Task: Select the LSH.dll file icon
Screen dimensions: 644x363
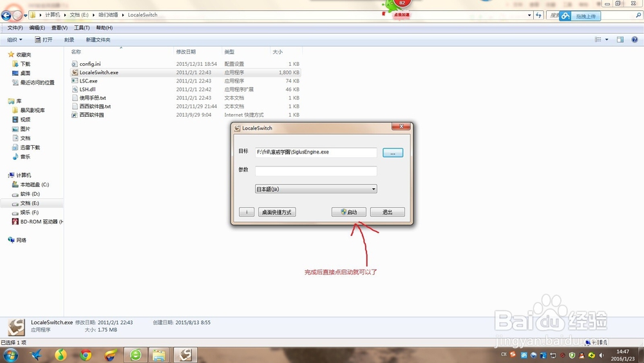Action: [x=75, y=89]
